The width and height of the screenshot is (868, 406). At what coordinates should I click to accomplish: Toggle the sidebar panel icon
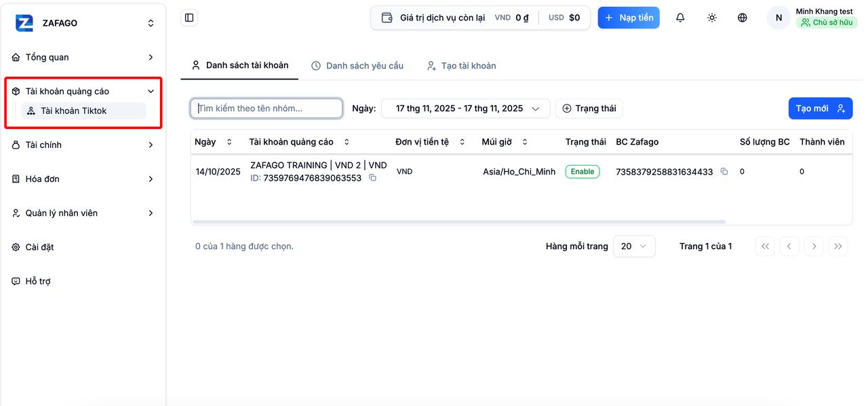pos(189,18)
